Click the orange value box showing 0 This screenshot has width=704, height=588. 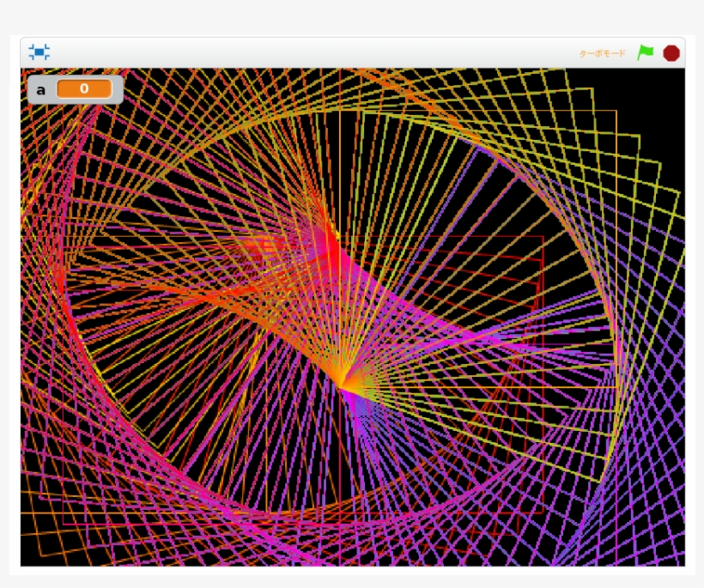coord(84,89)
